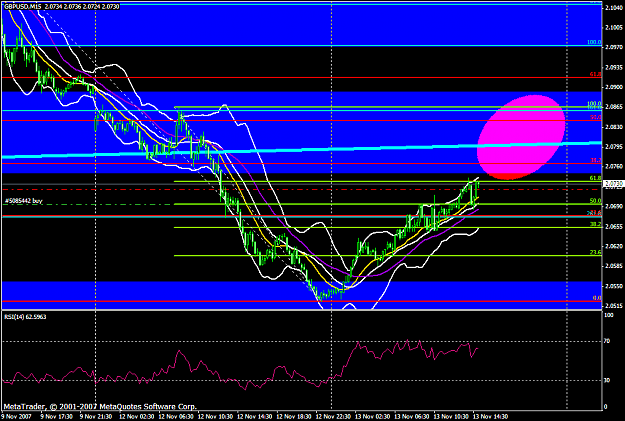The image size is (625, 421).
Task: Click price axis value 2.0935
Action: pos(612,67)
